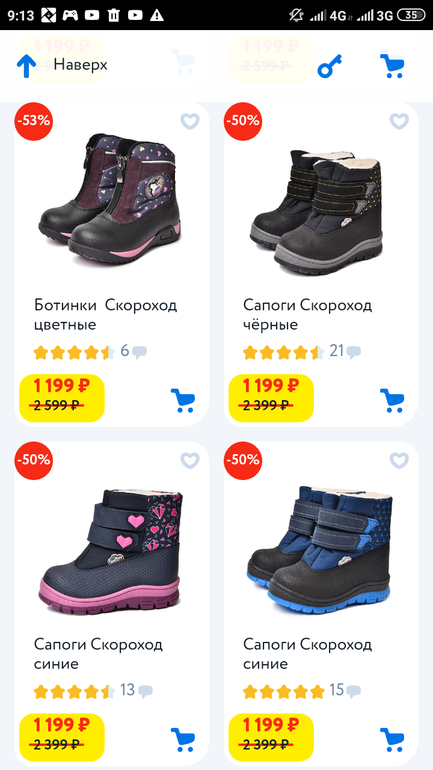Add Сапоги Скороход чёрные to cart
Viewport: 433px width, 770px height.
(x=392, y=400)
